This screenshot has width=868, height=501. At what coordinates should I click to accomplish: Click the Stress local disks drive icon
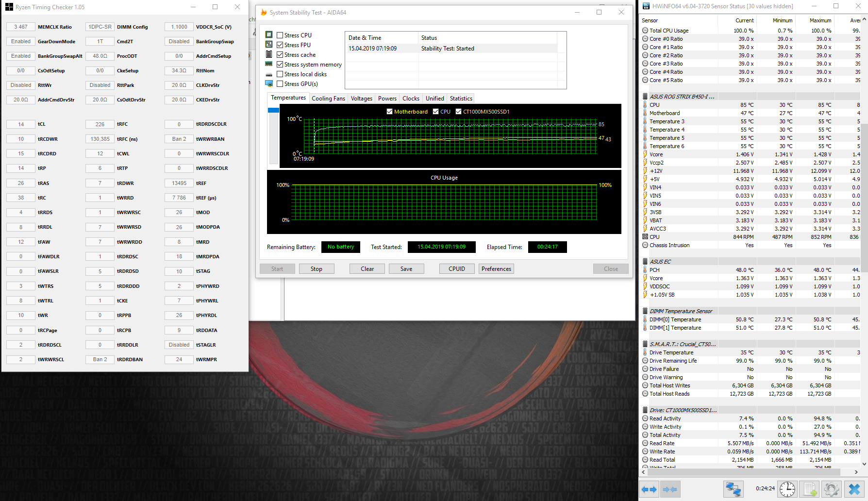coord(269,74)
